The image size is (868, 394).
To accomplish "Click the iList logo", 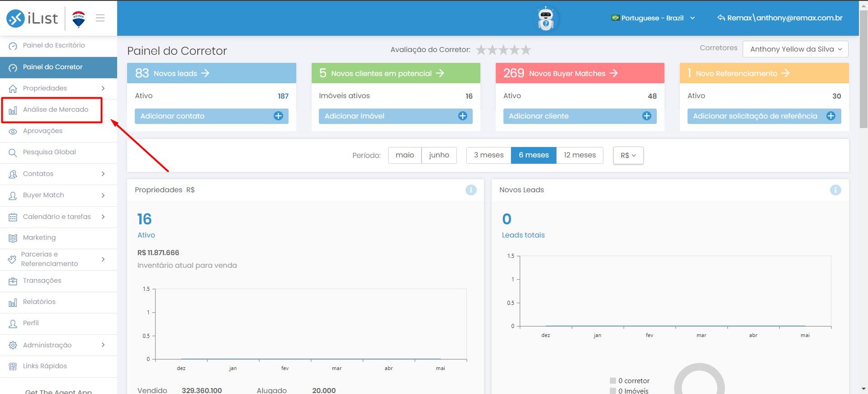I will point(32,18).
